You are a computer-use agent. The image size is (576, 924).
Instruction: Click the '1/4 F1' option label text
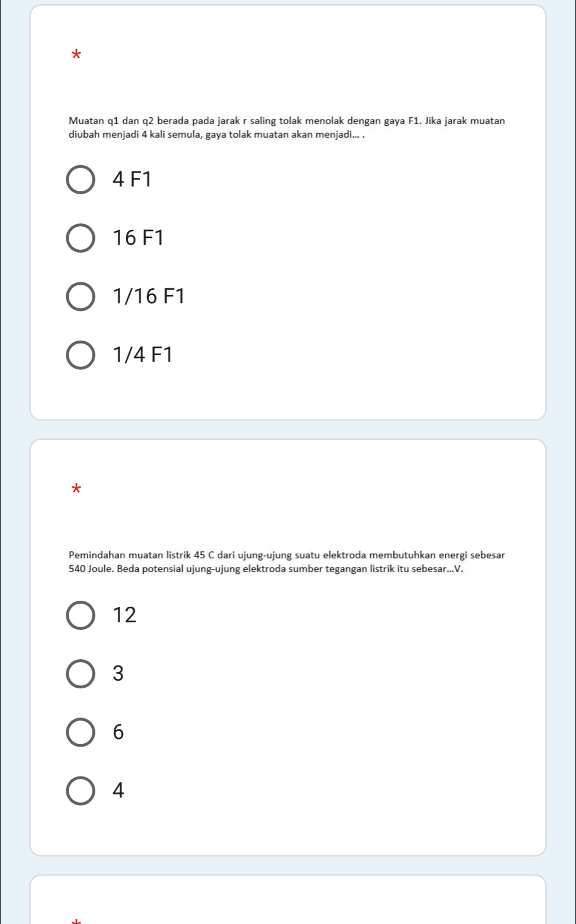tap(143, 355)
